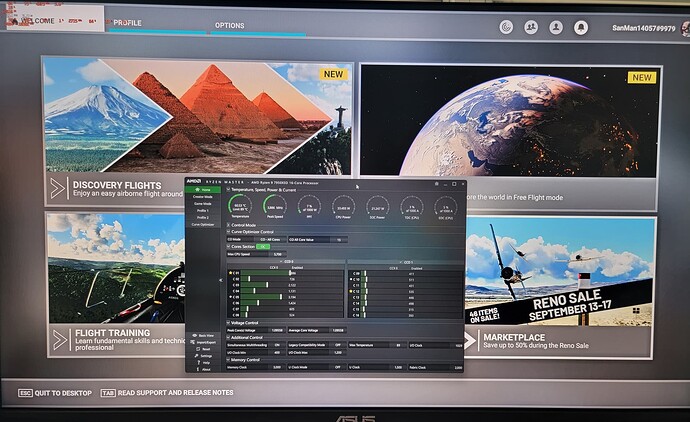This screenshot has height=422, width=690.
Task: Click QUIT TO DESKTOP button
Action: pos(55,393)
